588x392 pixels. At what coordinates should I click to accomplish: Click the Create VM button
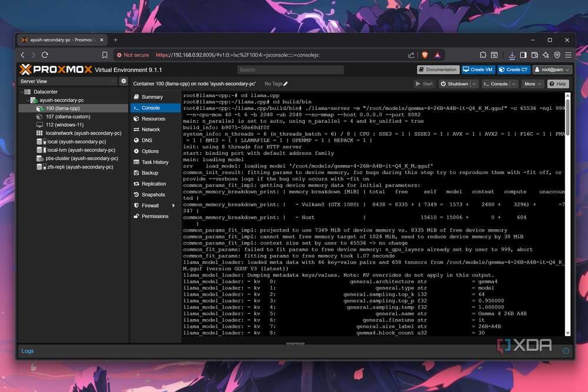[x=477, y=70]
